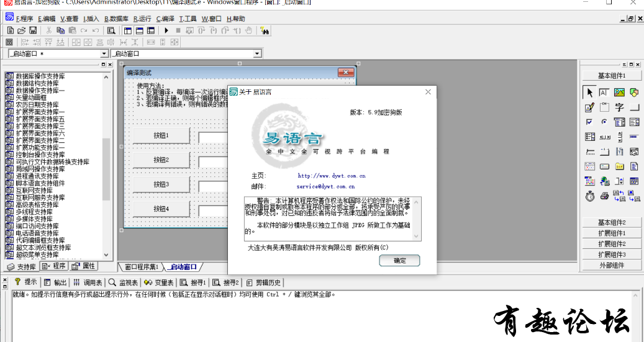Click the Find/search magnifier toolbar icon
Screen dimensions: 644x342
click(111, 30)
